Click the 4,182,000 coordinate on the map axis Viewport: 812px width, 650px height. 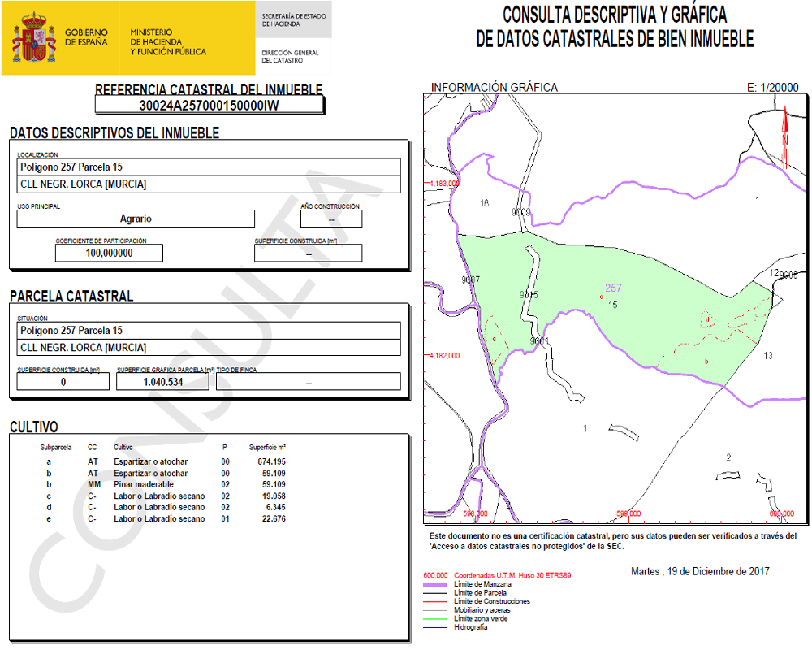pyautogui.click(x=444, y=356)
